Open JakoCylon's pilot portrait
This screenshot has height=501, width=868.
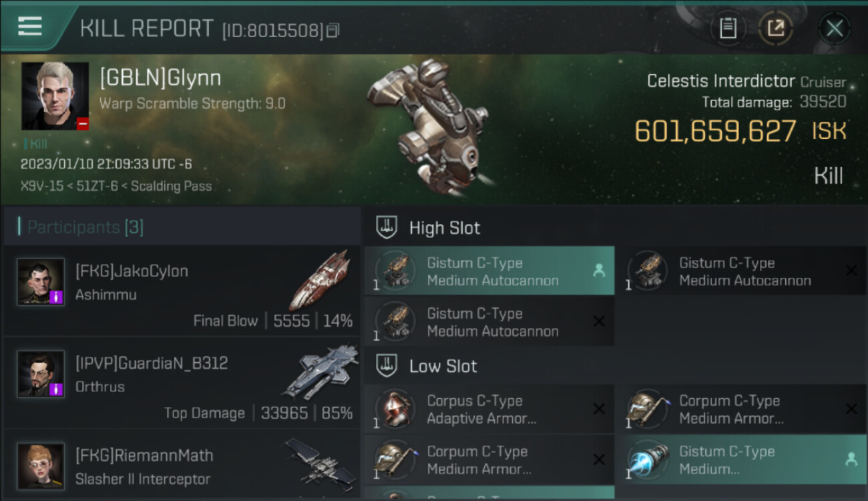click(41, 281)
